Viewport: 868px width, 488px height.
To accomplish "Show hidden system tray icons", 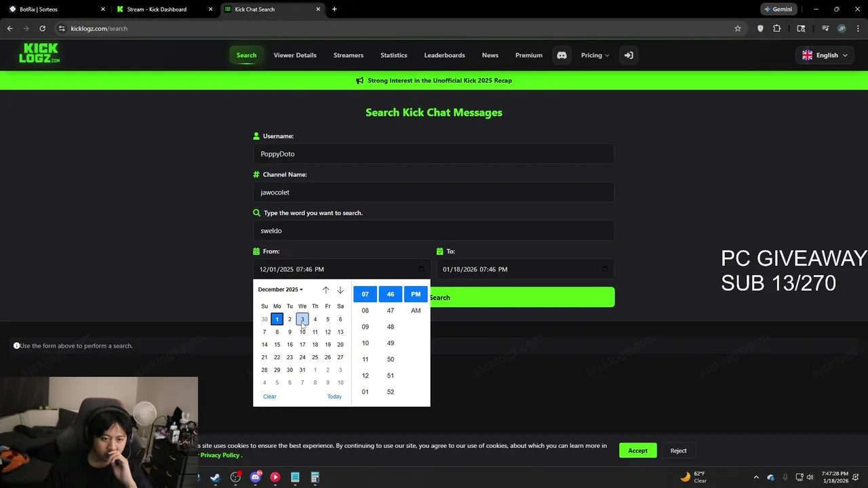I will click(756, 477).
